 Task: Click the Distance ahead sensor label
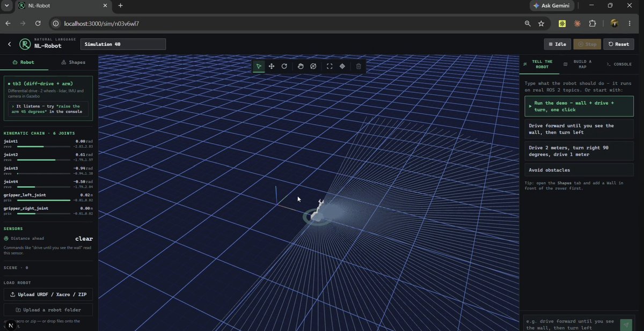click(27, 238)
